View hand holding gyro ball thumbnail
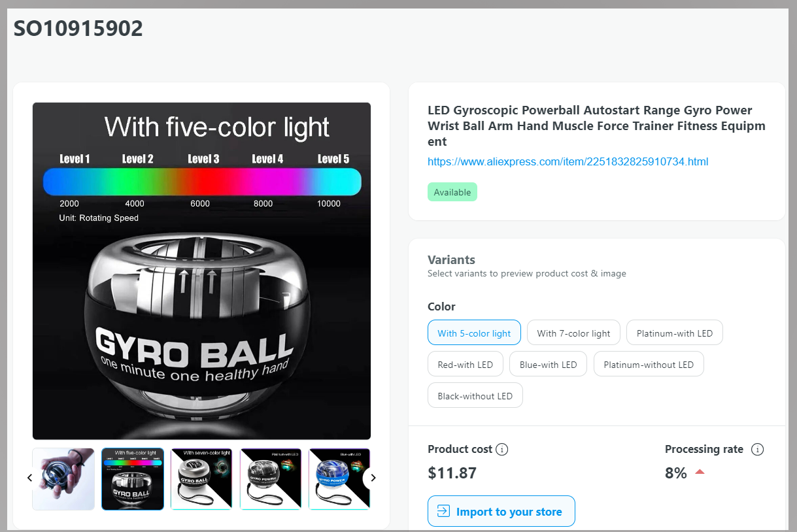This screenshot has width=797, height=532. [x=63, y=479]
